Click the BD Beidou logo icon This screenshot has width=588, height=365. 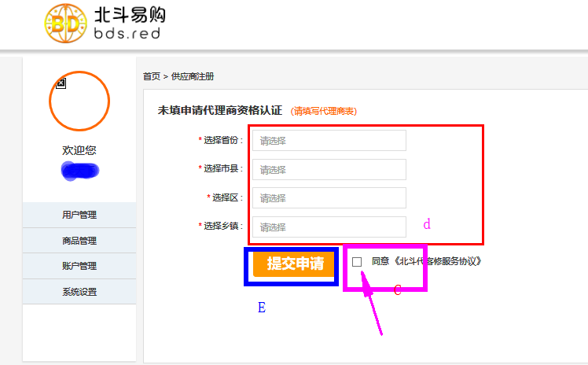(66, 24)
